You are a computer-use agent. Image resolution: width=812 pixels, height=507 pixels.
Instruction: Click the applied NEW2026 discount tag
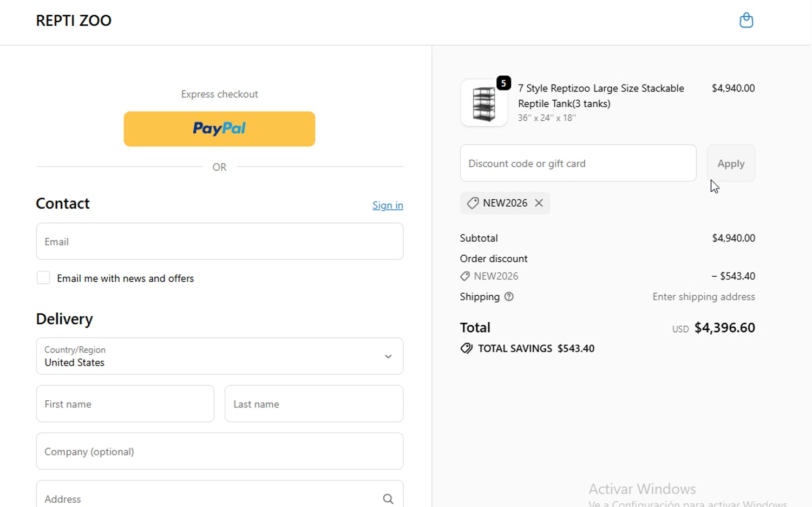[x=505, y=203]
